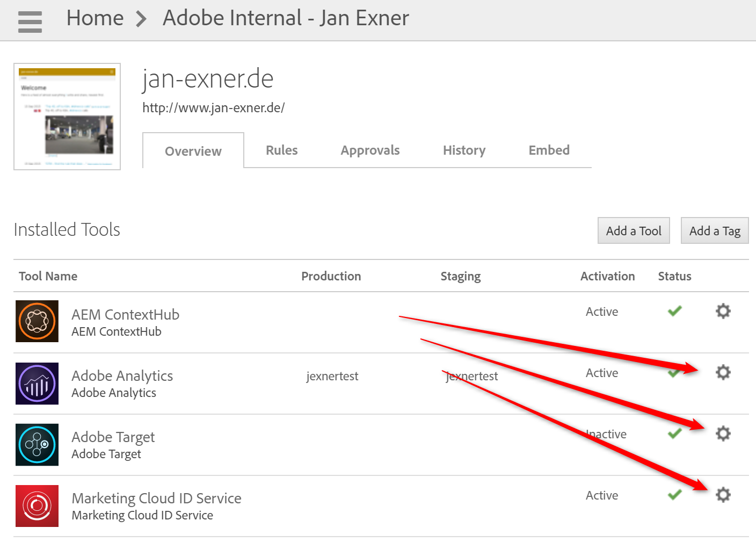Open the History tab

[x=464, y=150]
